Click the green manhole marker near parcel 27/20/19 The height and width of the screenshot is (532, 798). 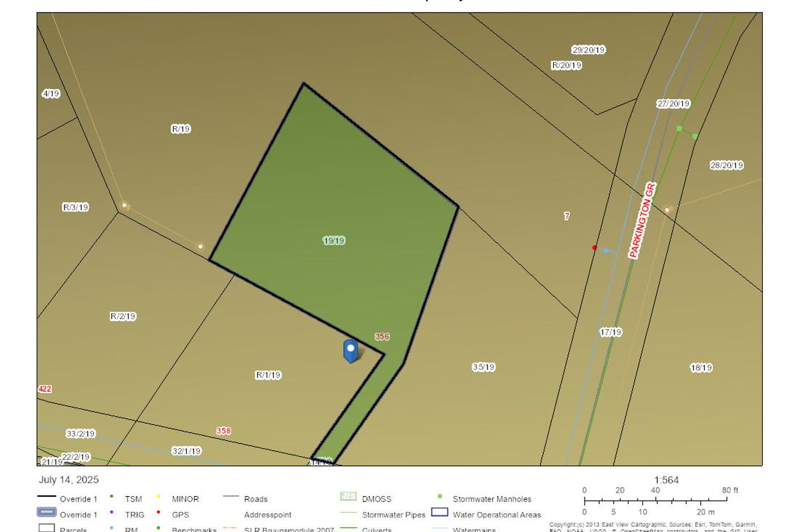point(678,127)
